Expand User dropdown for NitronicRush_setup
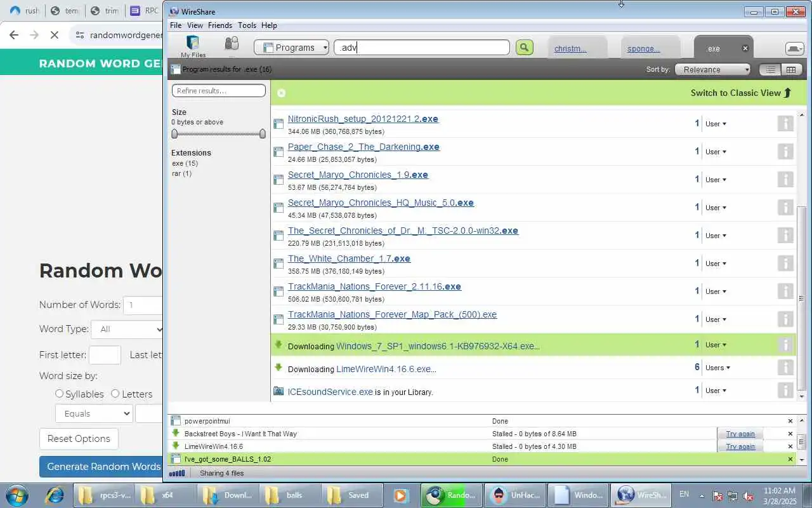This screenshot has height=508, width=812. 716,124
